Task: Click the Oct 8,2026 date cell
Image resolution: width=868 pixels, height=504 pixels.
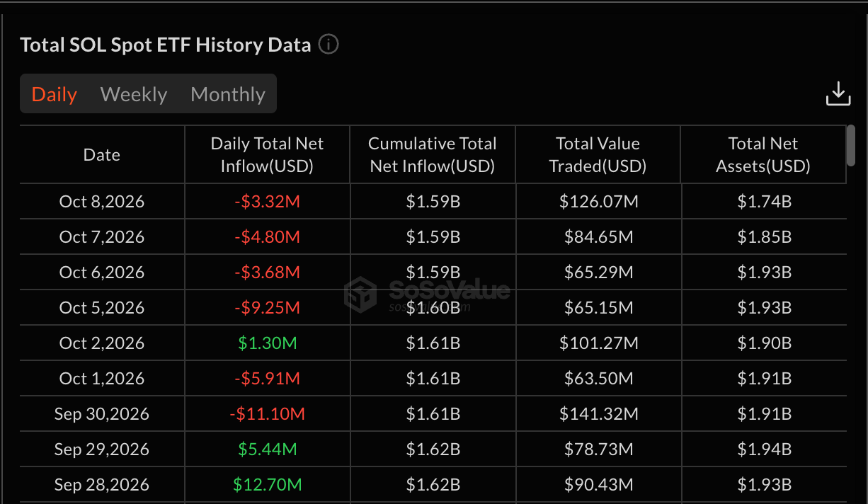Action: (x=102, y=202)
